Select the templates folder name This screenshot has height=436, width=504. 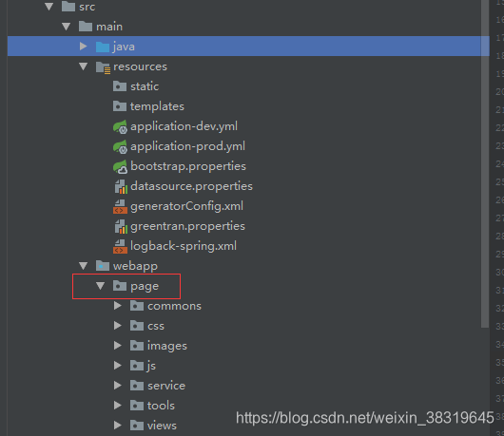point(157,106)
